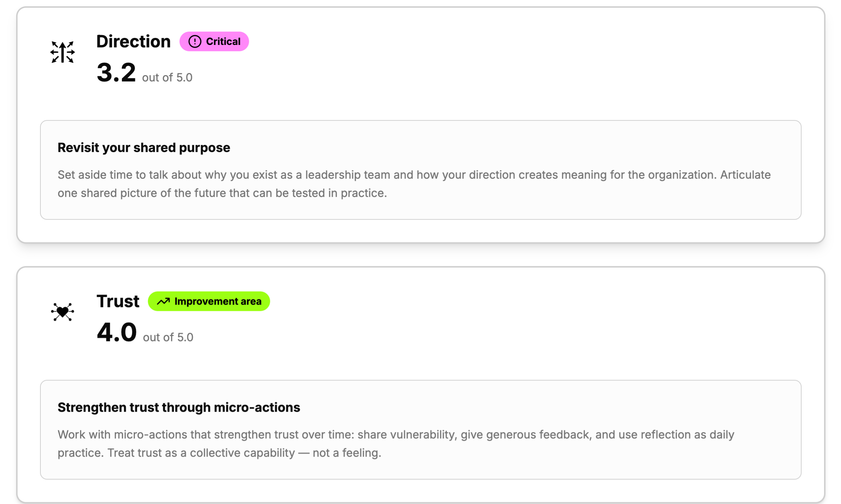Open 'Strengthen trust through micro-actions' title
This screenshot has width=841, height=504.
tap(179, 407)
